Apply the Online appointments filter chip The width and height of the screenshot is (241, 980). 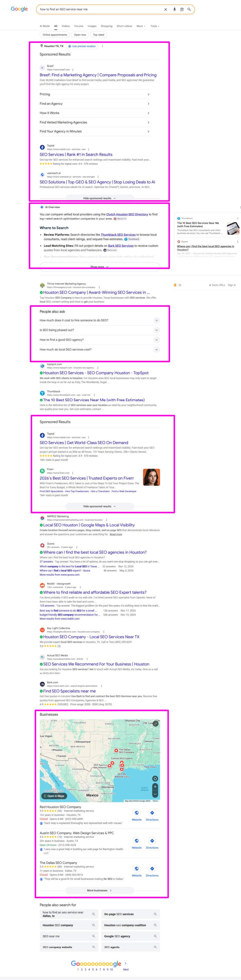[55, 35]
